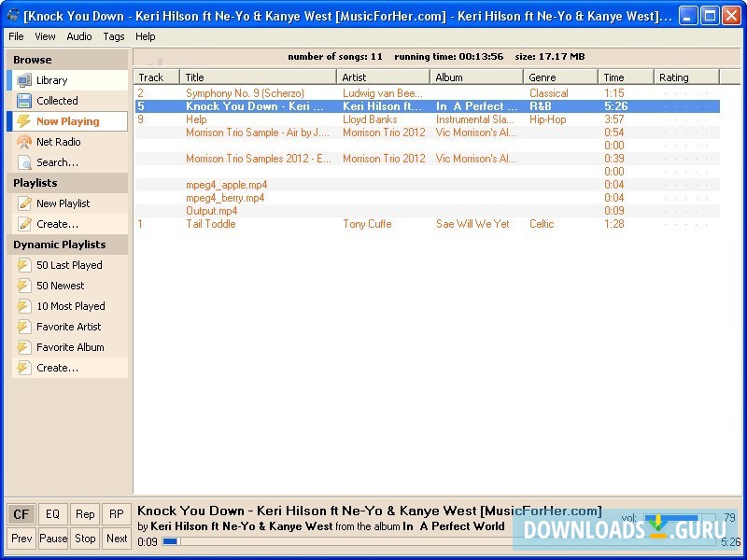Viewport: 747px width, 560px height.
Task: Select the Tail Toddle song row
Action: tap(428, 224)
